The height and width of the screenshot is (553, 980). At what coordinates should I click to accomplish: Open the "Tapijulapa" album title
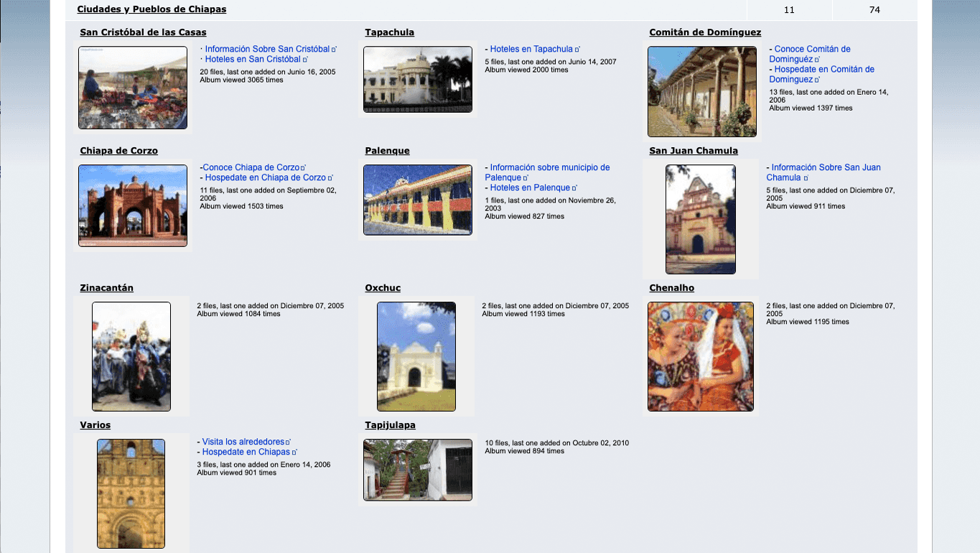[x=391, y=425]
